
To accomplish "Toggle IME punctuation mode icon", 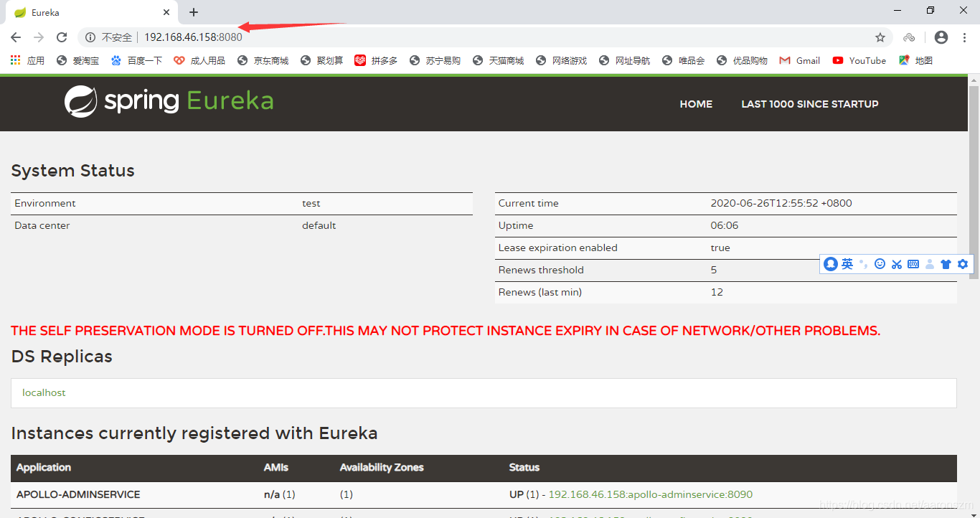I will click(x=864, y=264).
